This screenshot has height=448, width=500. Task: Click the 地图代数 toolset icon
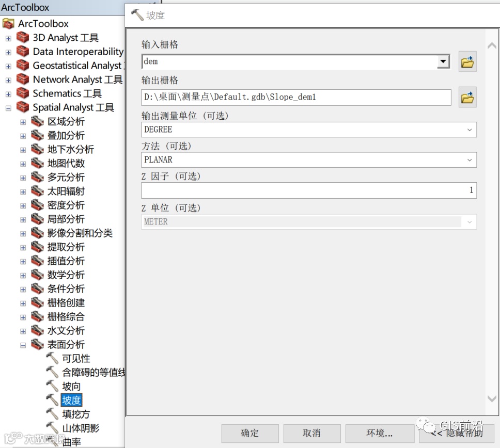pos(37,163)
